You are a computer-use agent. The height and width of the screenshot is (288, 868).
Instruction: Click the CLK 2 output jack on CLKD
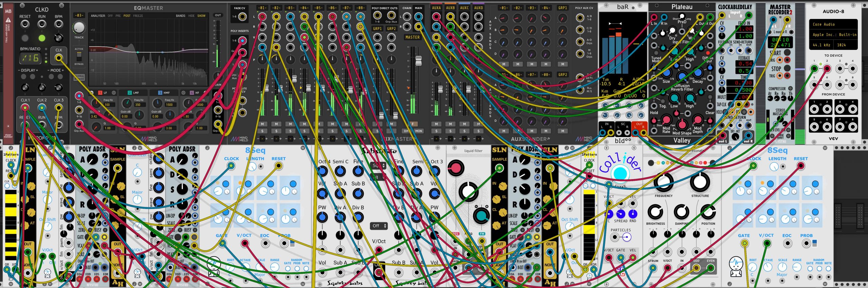pos(42,108)
